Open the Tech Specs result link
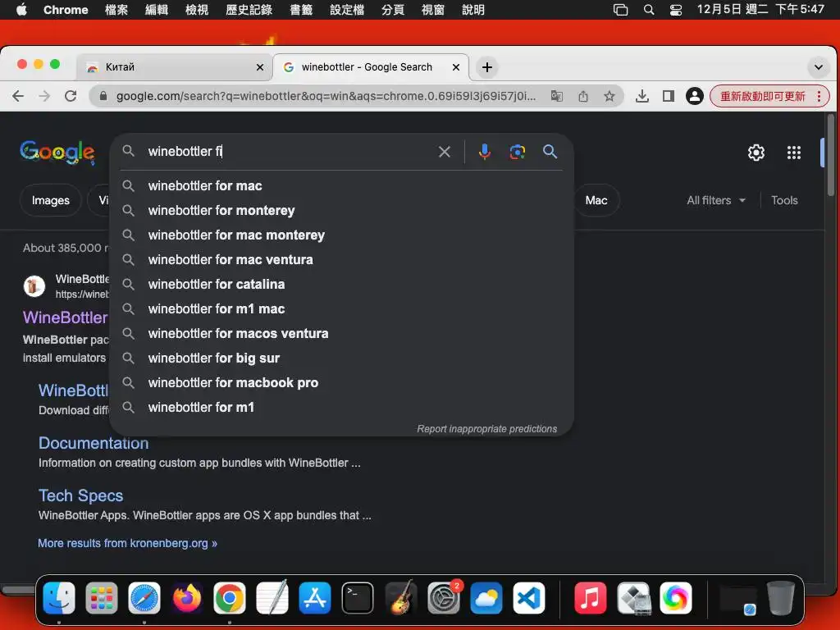Viewport: 840px width, 630px height. click(x=81, y=495)
